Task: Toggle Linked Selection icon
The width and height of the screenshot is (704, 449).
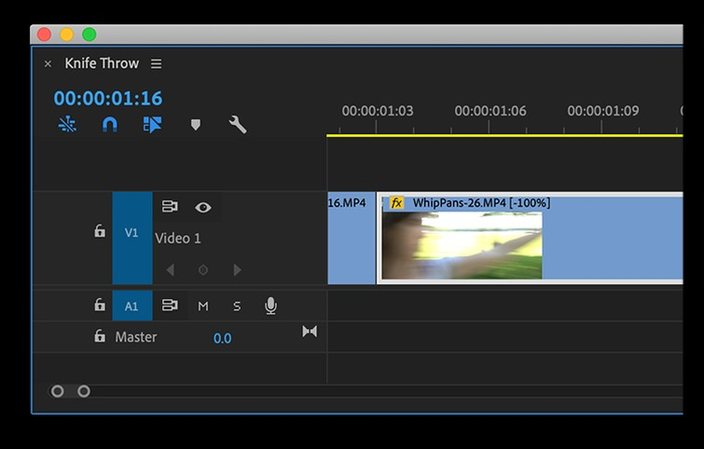Action: coord(152,124)
